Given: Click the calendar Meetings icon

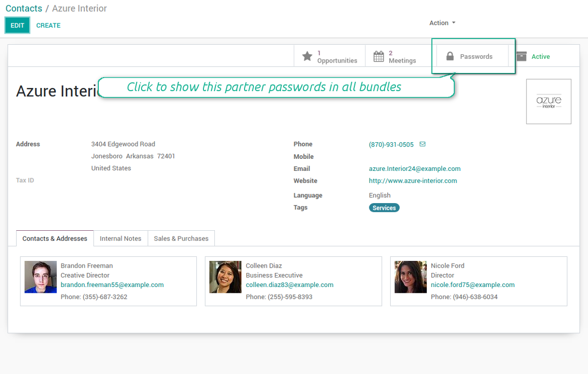Looking at the screenshot, I should tap(379, 56).
